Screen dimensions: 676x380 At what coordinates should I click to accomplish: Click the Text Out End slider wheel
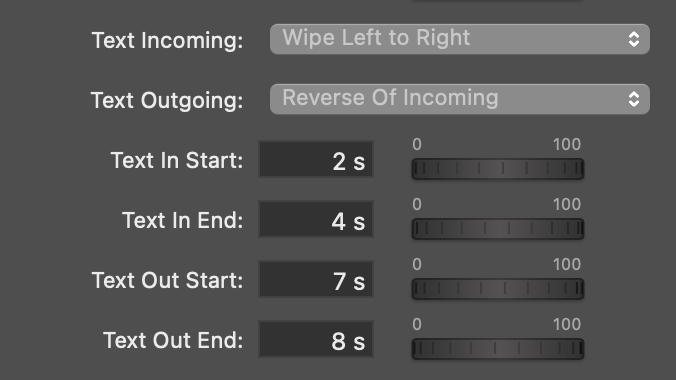pos(498,349)
